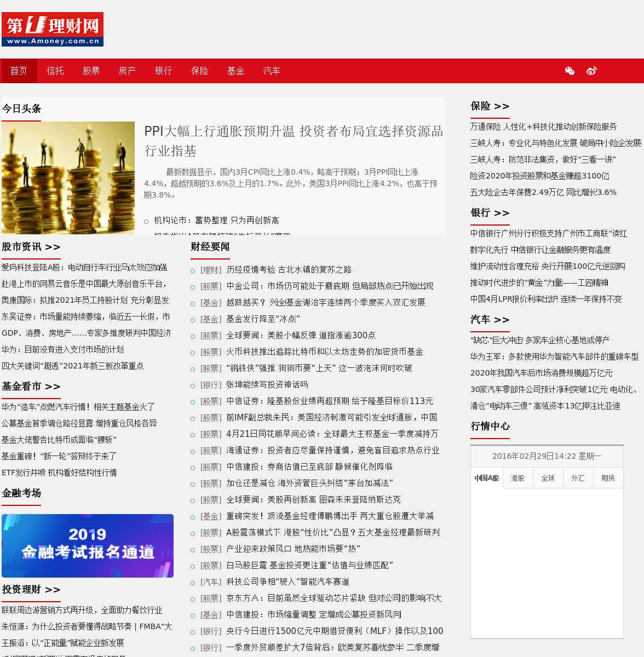Switch to the 港股 market tab
The width and height of the screenshot is (644, 657).
[517, 478]
